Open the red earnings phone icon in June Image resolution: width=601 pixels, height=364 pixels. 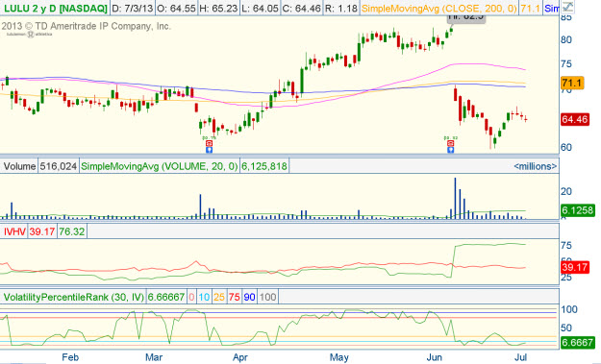click(x=451, y=143)
